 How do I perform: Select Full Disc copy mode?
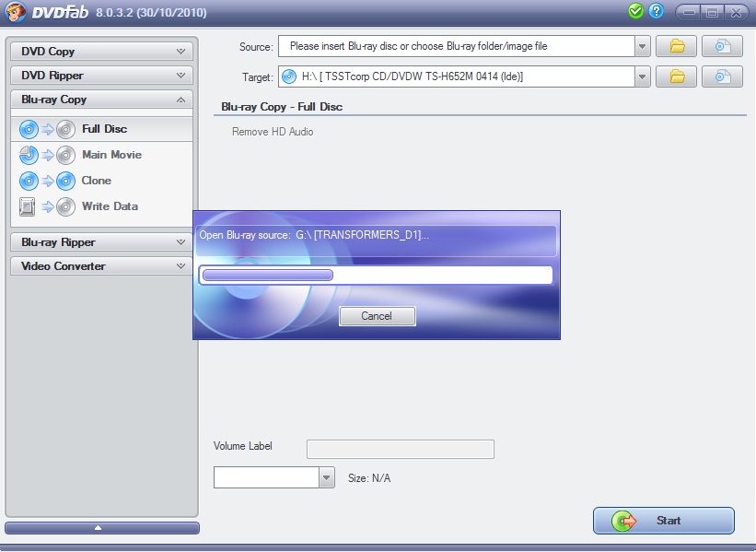[101, 129]
